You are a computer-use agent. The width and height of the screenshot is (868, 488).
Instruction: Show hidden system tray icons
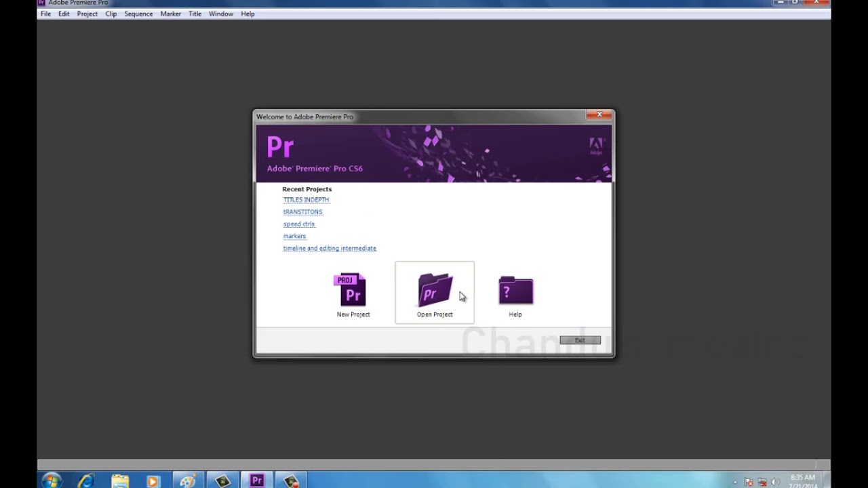pos(735,482)
